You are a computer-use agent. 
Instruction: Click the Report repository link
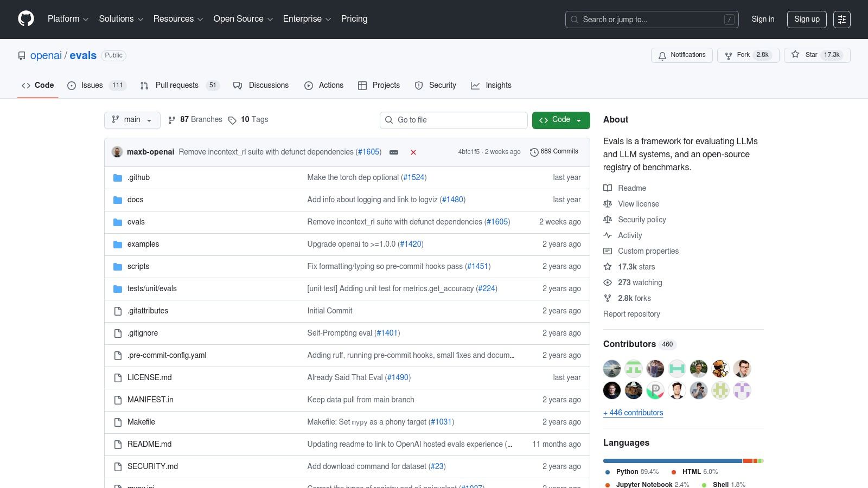coord(631,314)
